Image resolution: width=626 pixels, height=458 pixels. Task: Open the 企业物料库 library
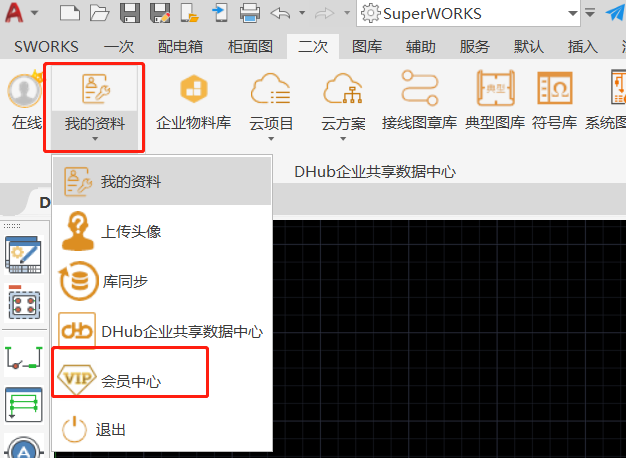pyautogui.click(x=194, y=102)
